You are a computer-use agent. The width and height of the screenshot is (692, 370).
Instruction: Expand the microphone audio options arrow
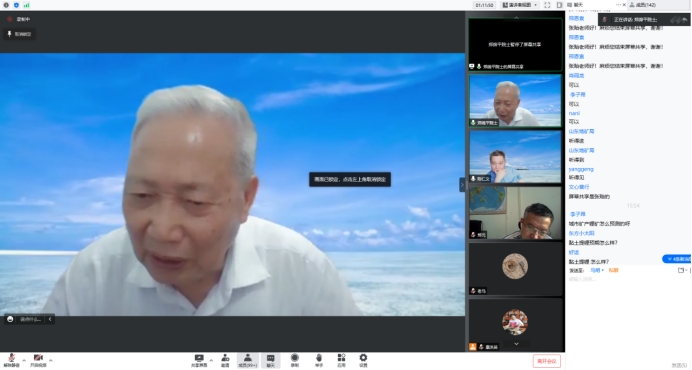[24, 360]
